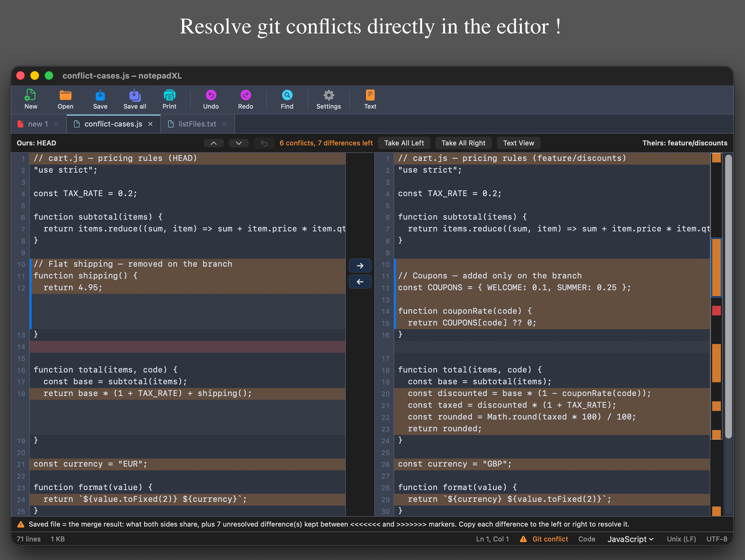
Task: Close the listFiles.txt tab
Action: 224,124
